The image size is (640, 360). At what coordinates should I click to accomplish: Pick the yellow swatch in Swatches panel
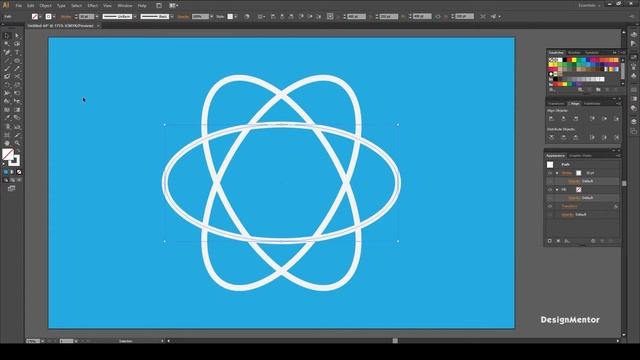[574, 60]
